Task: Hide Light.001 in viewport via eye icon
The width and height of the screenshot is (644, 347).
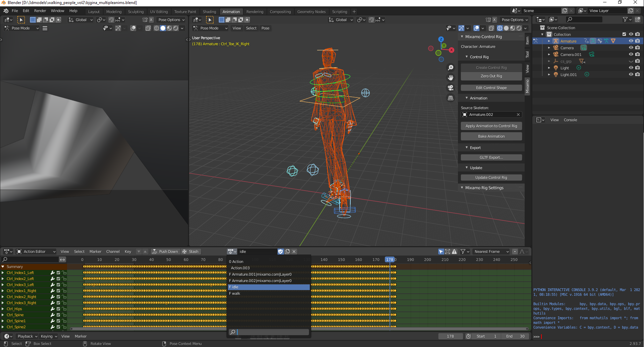Action: [x=631, y=75]
